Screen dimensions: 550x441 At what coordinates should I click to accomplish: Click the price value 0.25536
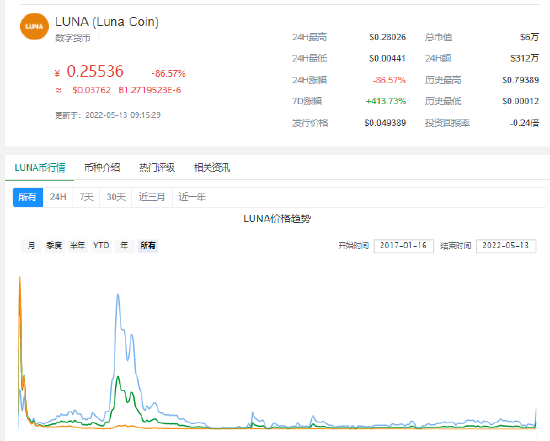[x=95, y=72]
